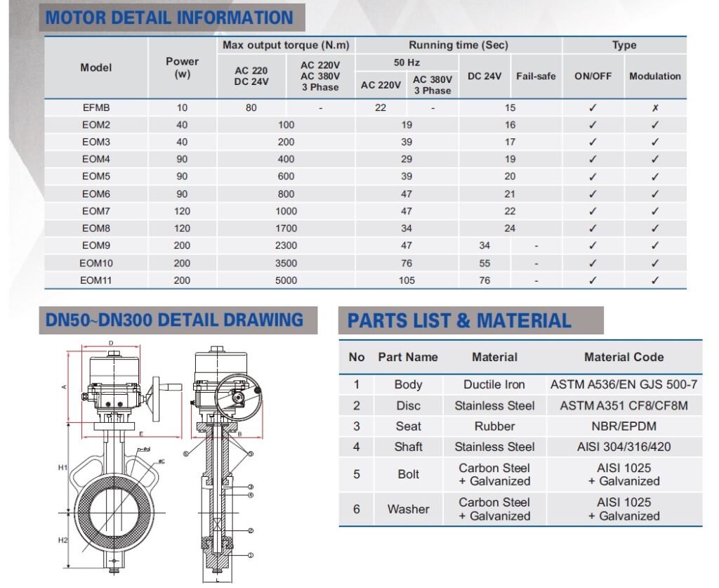Click the H2 dimension label on the drawing
The image size is (719, 588).
pos(62,540)
